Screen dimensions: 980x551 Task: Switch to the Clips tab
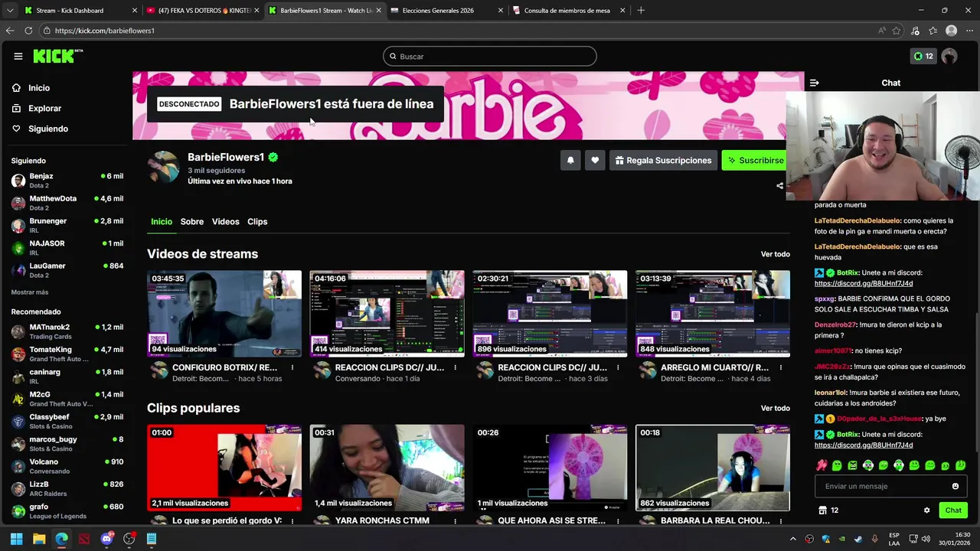tap(257, 222)
